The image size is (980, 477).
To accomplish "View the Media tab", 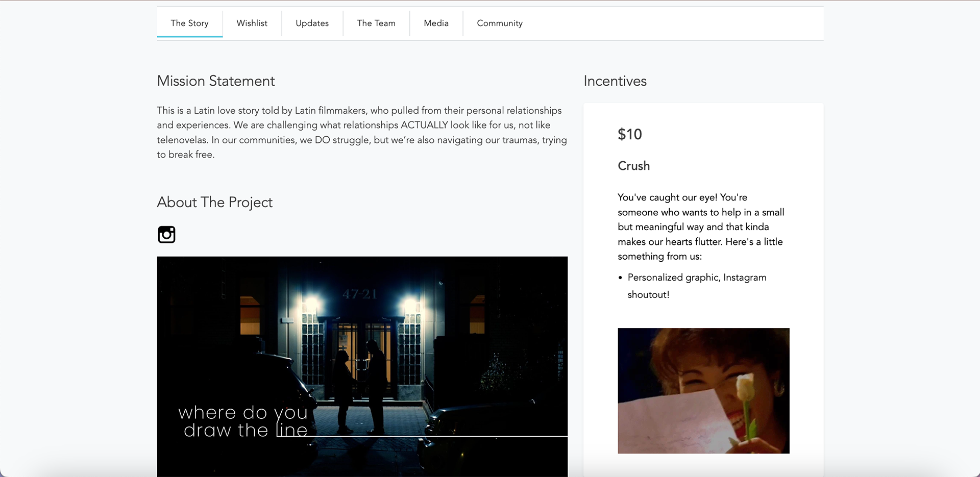I will 436,23.
